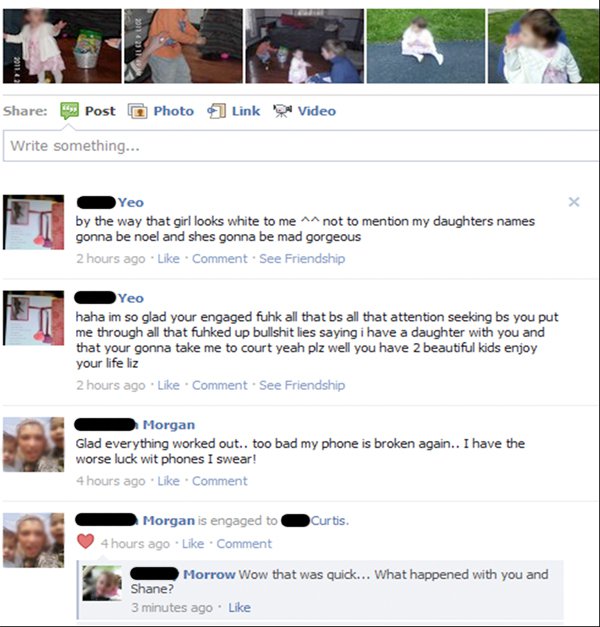The height and width of the screenshot is (627, 600).
Task: Open Morgan's profile picture on phone post
Action: coord(34,444)
